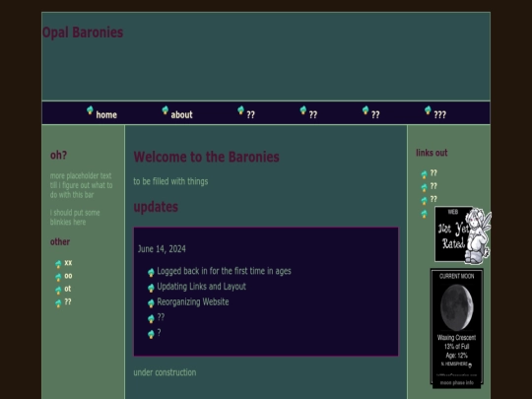Screen dimensions: 532x399
Task: Click the mushroom icon beside ??? nav item
Action: click(x=428, y=110)
